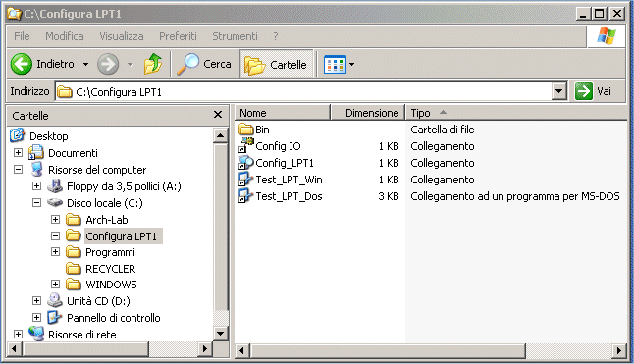
Task: Click 'Collegamento ad un programma per MS-DOS' text
Action: click(515, 196)
